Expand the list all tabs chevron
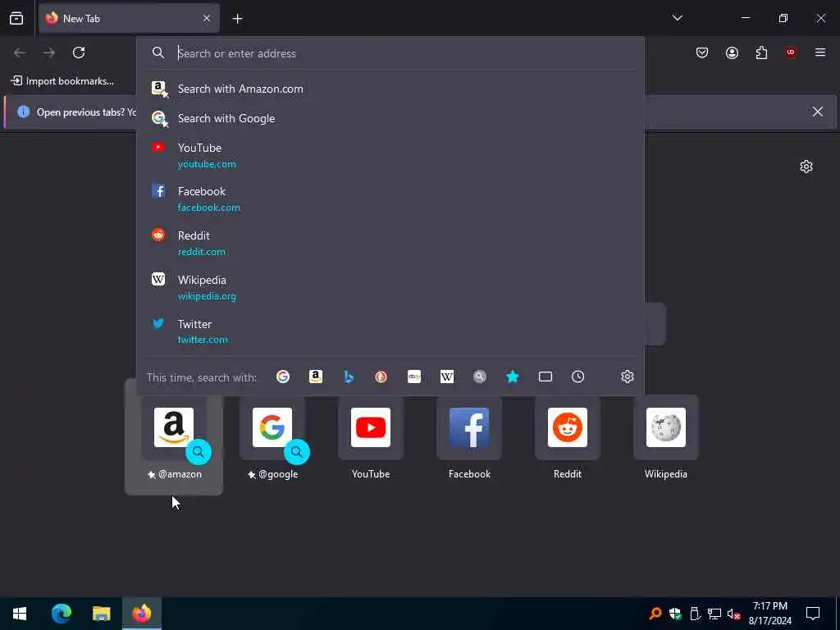 pyautogui.click(x=677, y=18)
